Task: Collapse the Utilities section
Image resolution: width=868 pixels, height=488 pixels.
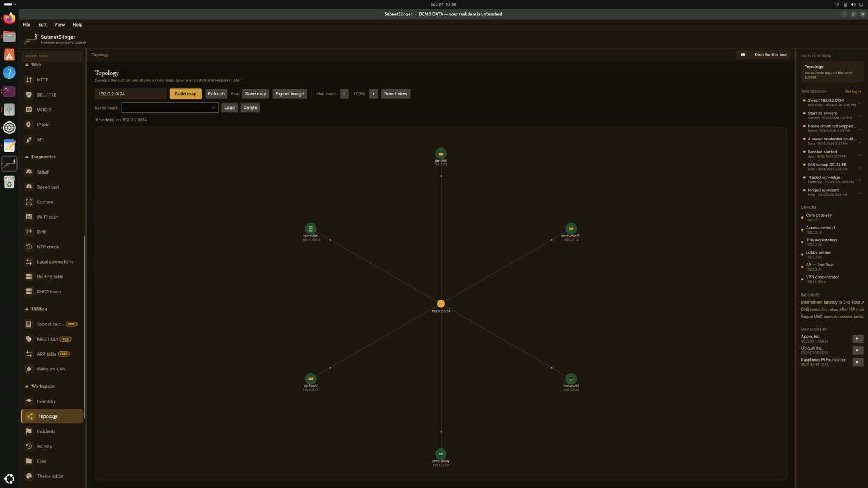Action: (x=37, y=309)
